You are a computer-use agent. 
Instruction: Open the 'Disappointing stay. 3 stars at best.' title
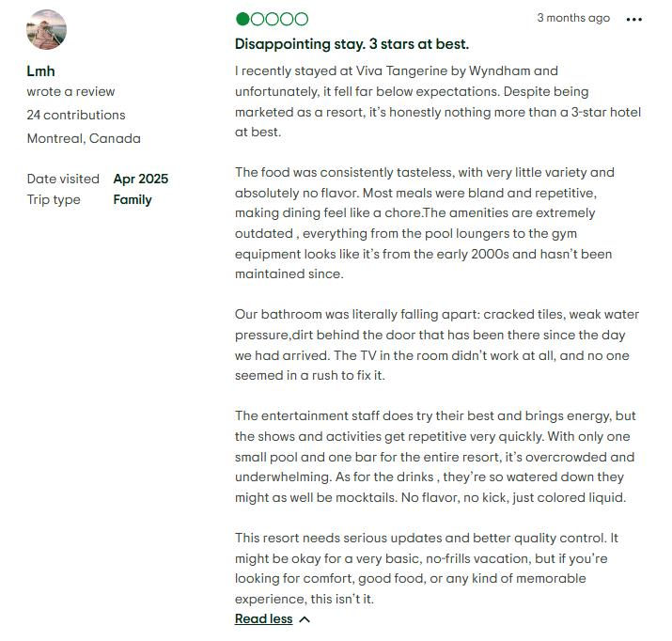(x=352, y=44)
